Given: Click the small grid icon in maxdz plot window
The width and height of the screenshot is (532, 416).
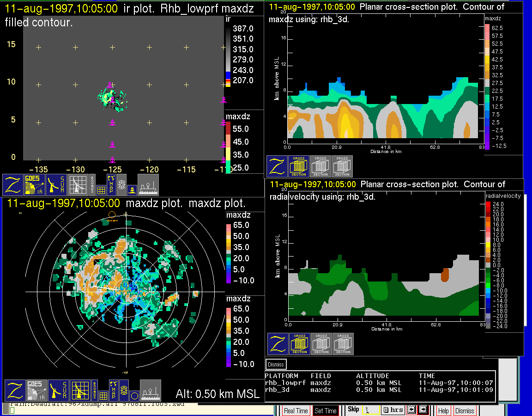Looking at the screenshot, I should 103,396.
